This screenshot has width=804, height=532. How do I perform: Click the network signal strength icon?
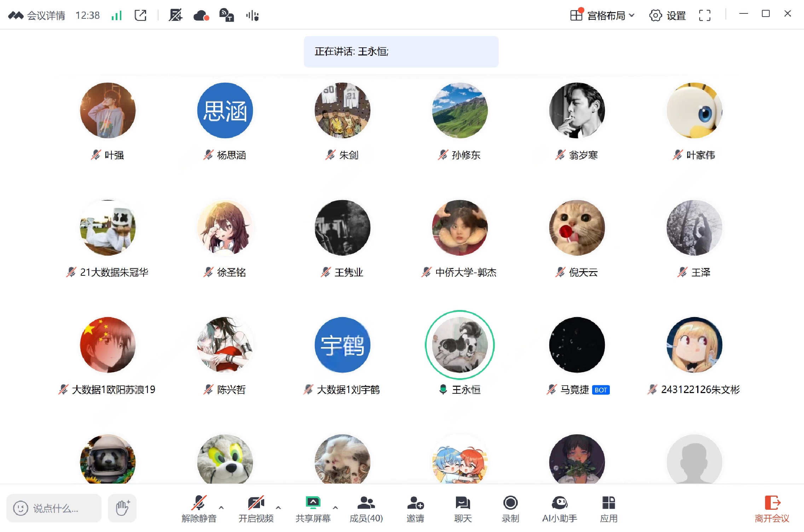point(116,16)
